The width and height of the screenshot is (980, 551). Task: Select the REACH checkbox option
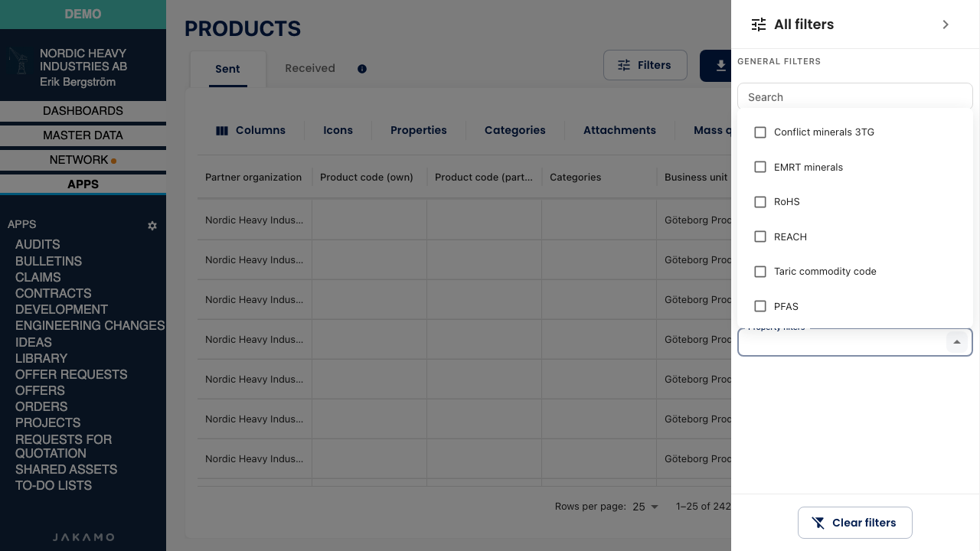pyautogui.click(x=760, y=236)
